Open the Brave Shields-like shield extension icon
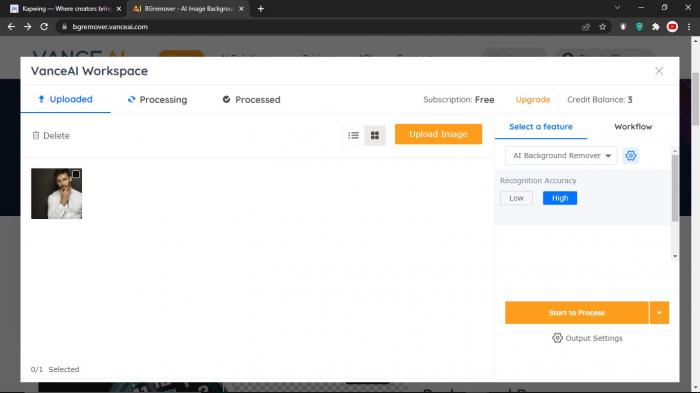700x393 pixels. (x=623, y=27)
